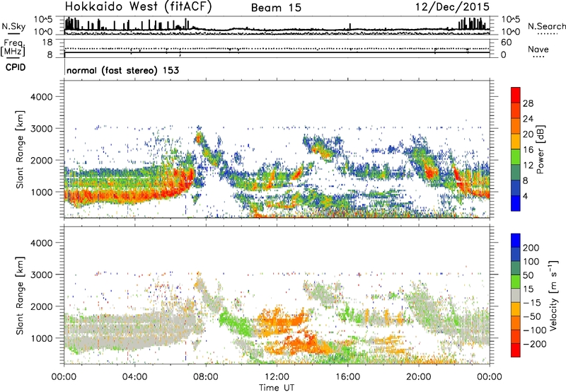Click the date "12/Dec/2015"
The height and width of the screenshot is (392, 566).
(x=452, y=6)
